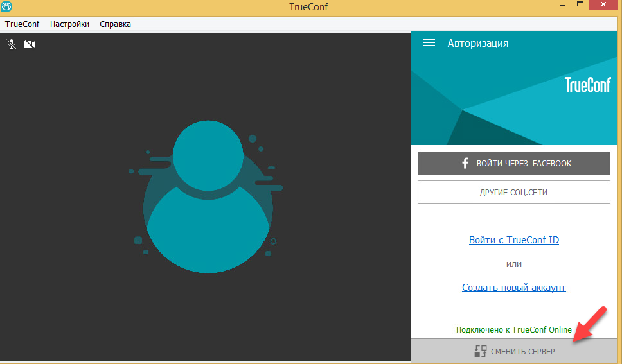This screenshot has width=622, height=364.
Task: Open the Справка menu
Action: pos(115,24)
